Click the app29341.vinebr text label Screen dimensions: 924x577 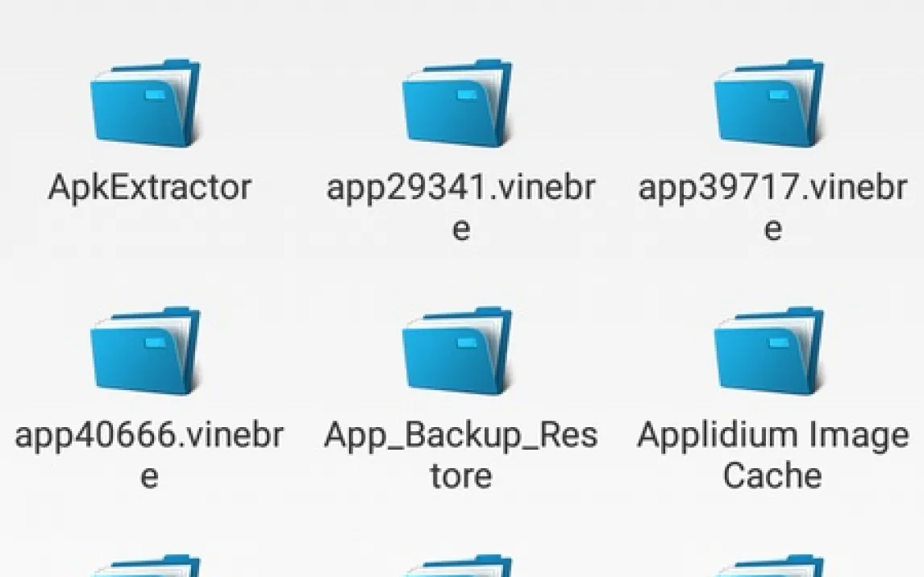point(461,189)
